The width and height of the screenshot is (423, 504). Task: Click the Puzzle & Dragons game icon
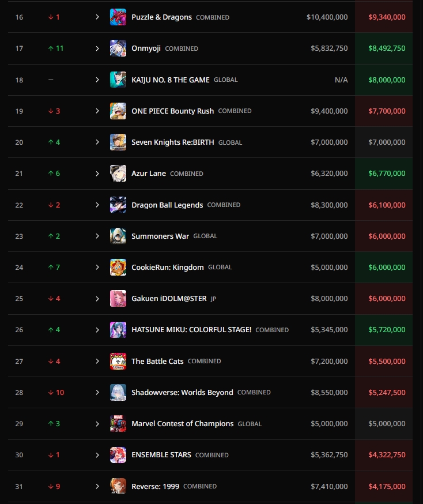click(x=118, y=17)
